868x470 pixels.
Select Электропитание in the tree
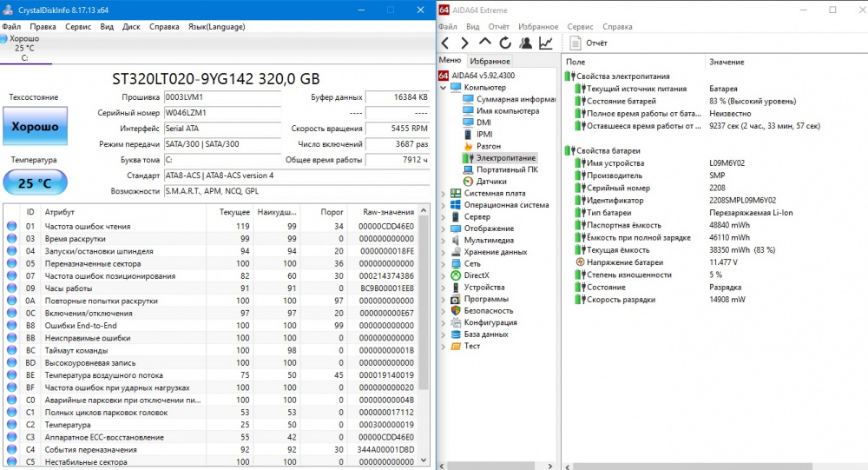tap(506, 158)
